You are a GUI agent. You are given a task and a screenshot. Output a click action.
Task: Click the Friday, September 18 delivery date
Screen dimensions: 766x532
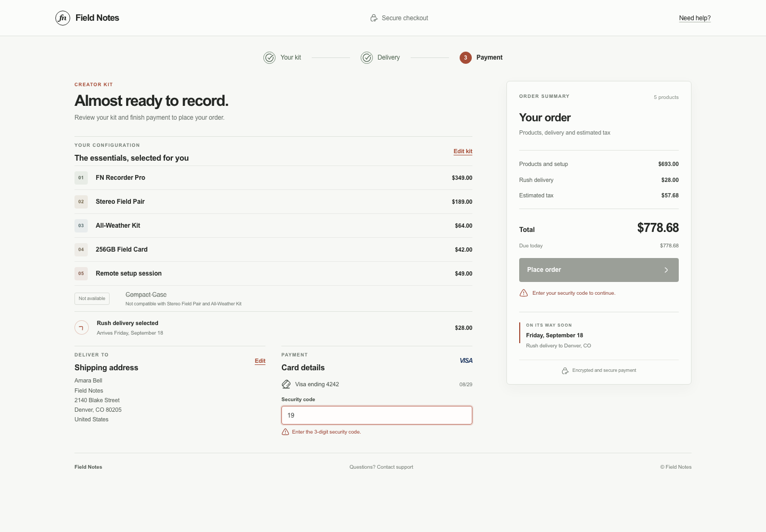tap(555, 335)
